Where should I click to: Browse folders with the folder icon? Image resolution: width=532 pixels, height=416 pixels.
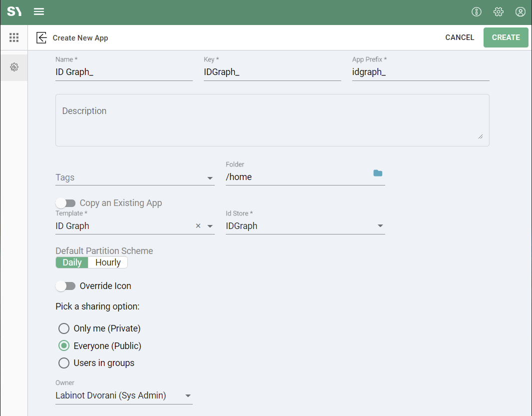[378, 173]
